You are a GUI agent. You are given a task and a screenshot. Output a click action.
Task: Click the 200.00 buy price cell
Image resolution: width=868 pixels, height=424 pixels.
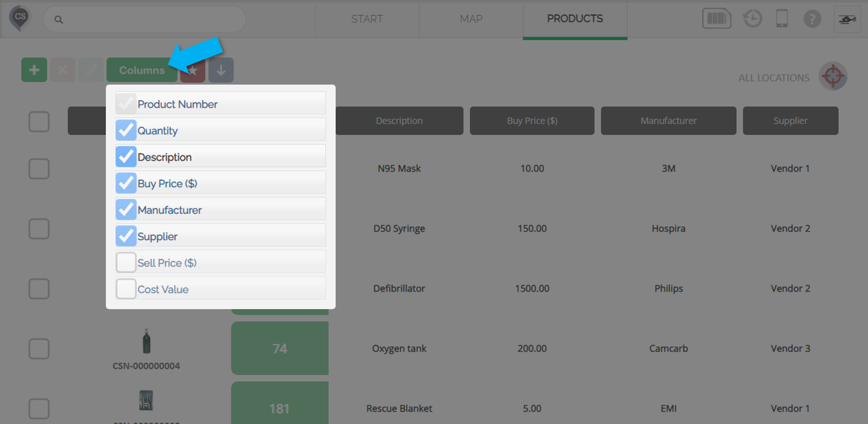(x=532, y=348)
